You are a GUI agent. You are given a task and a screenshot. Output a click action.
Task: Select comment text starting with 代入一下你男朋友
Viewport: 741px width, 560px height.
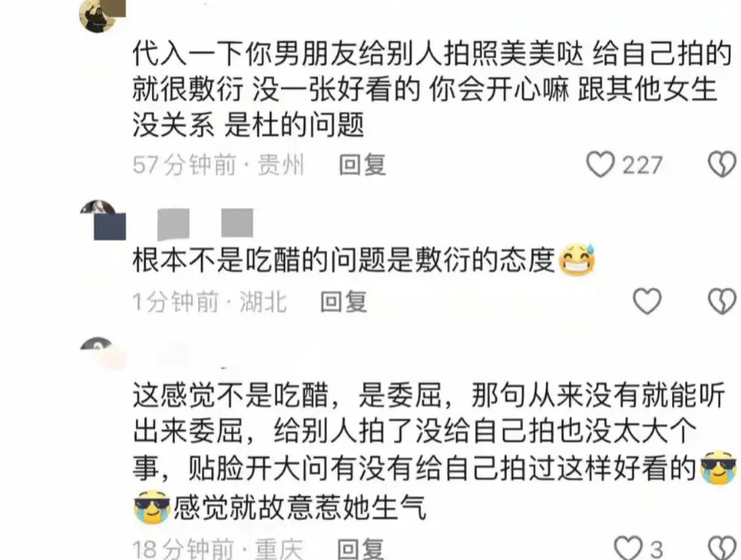pos(432,89)
